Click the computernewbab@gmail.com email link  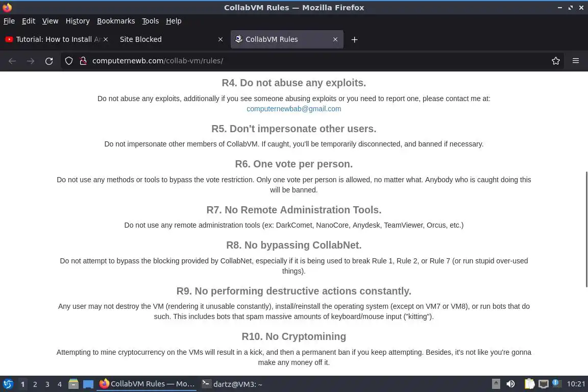(293, 109)
